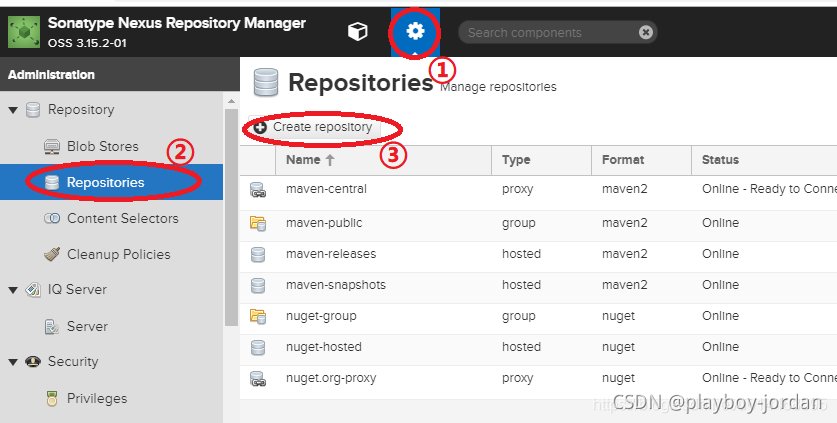Click the Security officer icon
Screen dimensions: 837x423
33,362
